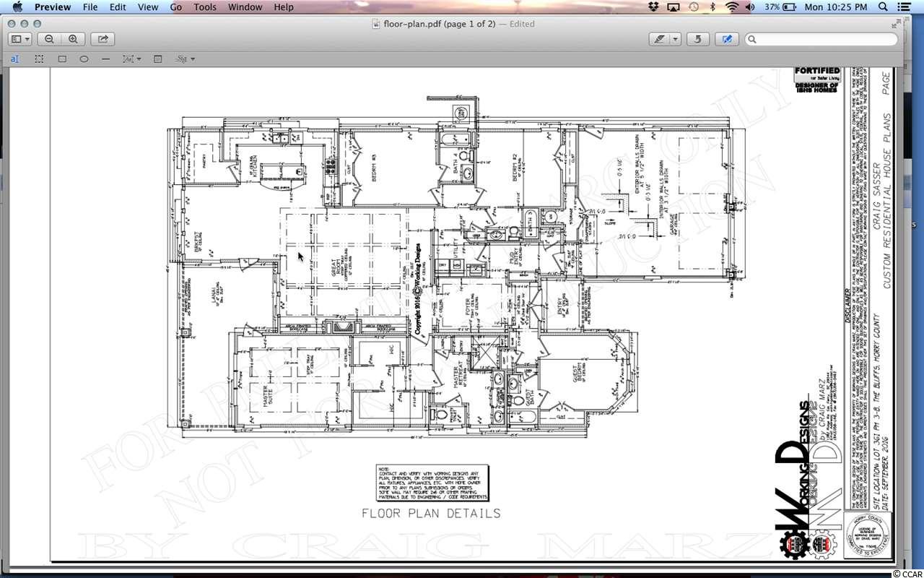Add a note with the note tool
The width and height of the screenshot is (924, 578).
(x=157, y=59)
